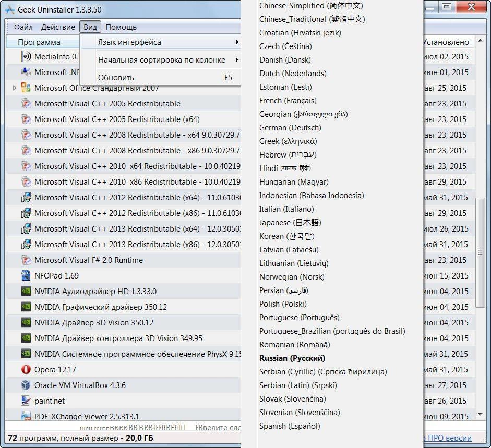491x448 pixels.
Task: Select Spanish (Español) language
Action: (290, 426)
